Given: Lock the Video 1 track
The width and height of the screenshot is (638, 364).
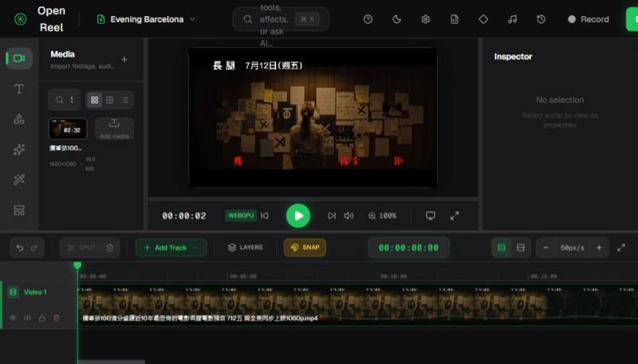Looking at the screenshot, I should 42,318.
